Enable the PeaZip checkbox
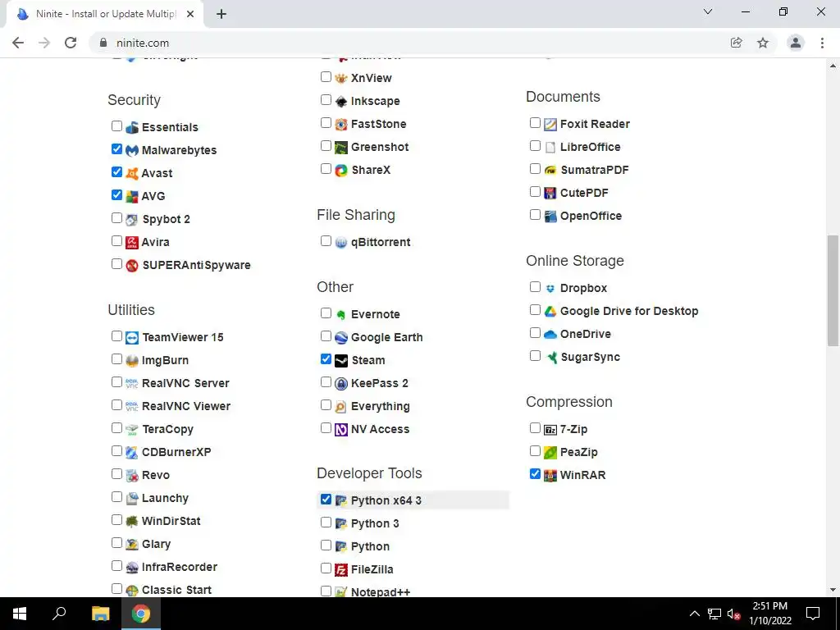 535,451
